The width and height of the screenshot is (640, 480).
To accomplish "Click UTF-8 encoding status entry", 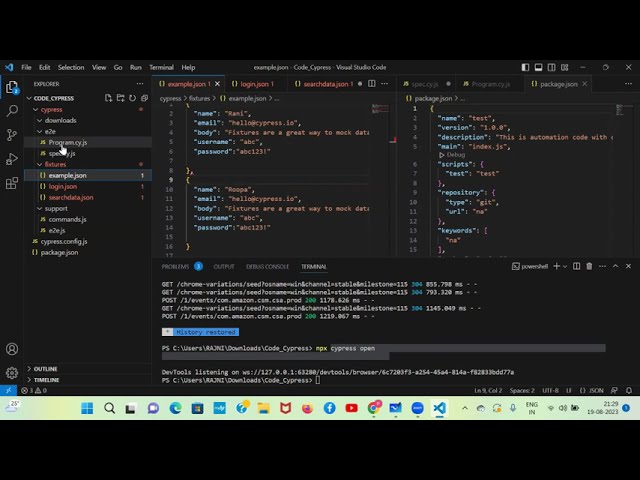I will click(x=550, y=391).
